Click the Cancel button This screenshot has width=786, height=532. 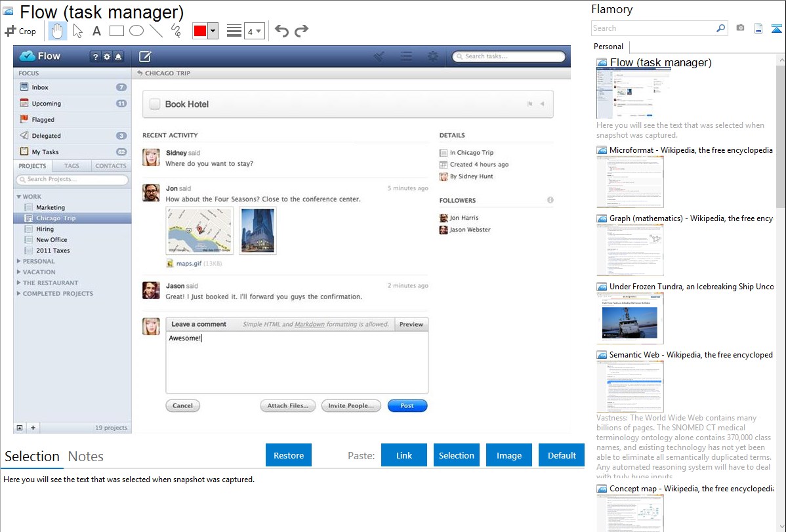point(182,405)
